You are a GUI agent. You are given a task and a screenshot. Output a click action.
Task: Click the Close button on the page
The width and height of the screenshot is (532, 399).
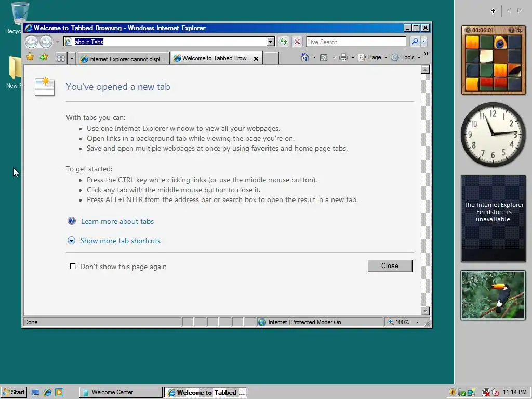[x=390, y=265]
